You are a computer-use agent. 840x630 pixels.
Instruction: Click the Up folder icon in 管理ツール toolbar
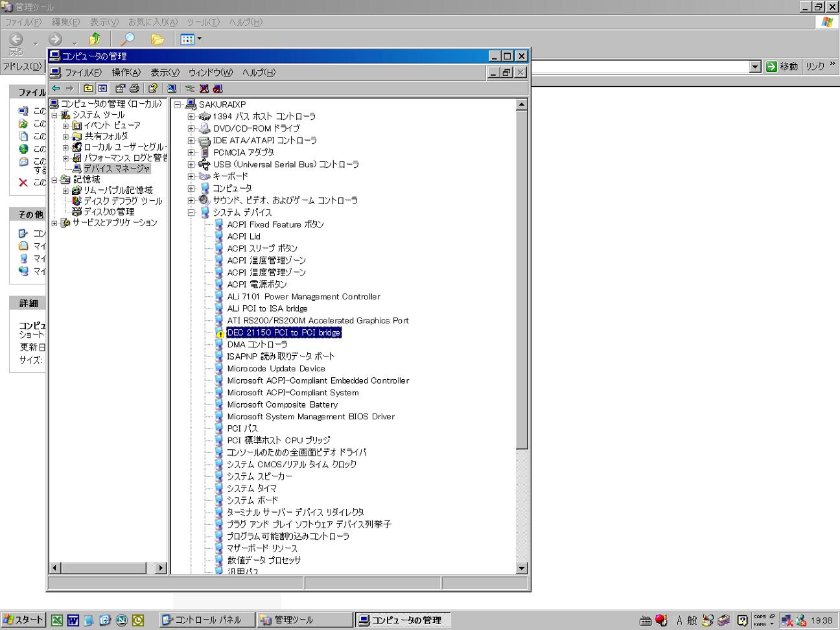[x=95, y=40]
